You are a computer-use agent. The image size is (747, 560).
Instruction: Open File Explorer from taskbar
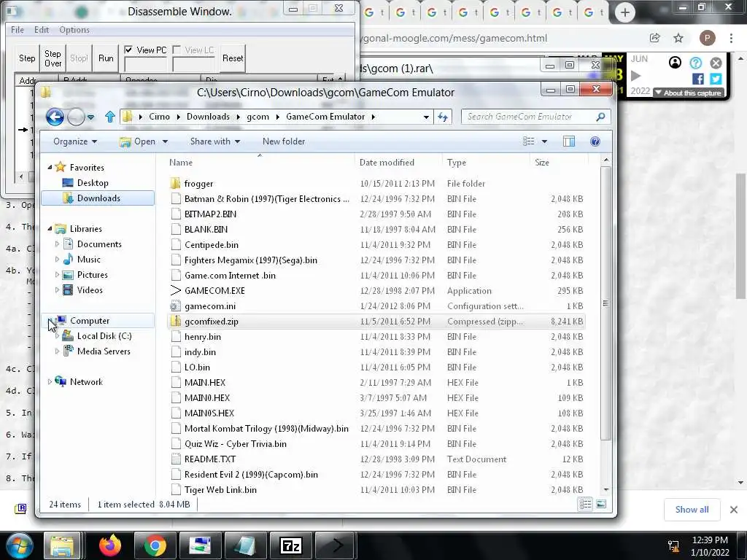[x=63, y=545]
